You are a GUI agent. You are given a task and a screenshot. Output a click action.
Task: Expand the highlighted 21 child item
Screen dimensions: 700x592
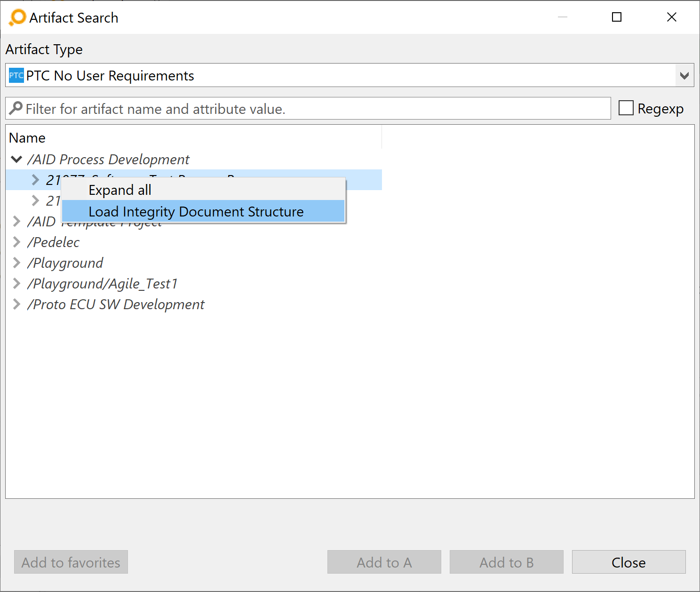coord(35,180)
